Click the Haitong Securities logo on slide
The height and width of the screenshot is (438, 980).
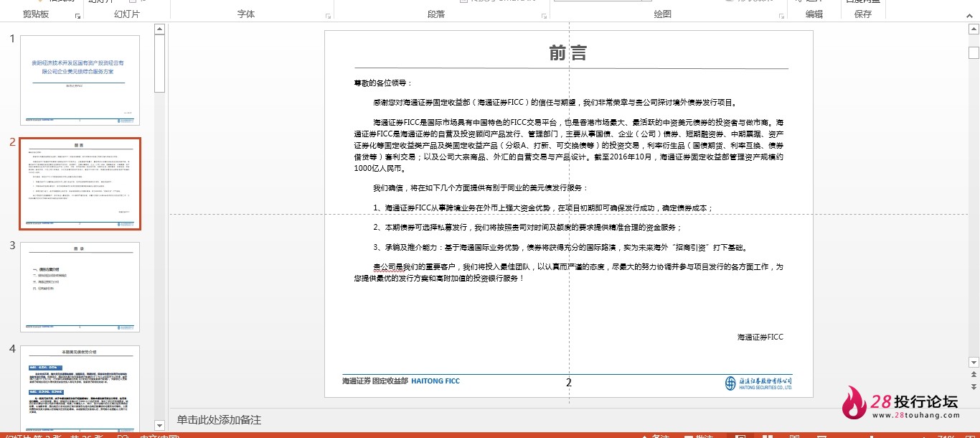758,383
